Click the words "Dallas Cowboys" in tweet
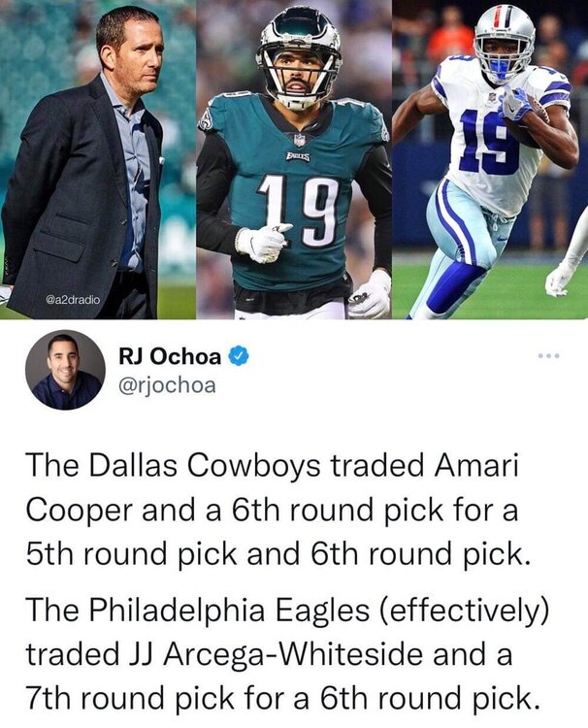The width and height of the screenshot is (588, 728). pyautogui.click(x=204, y=466)
